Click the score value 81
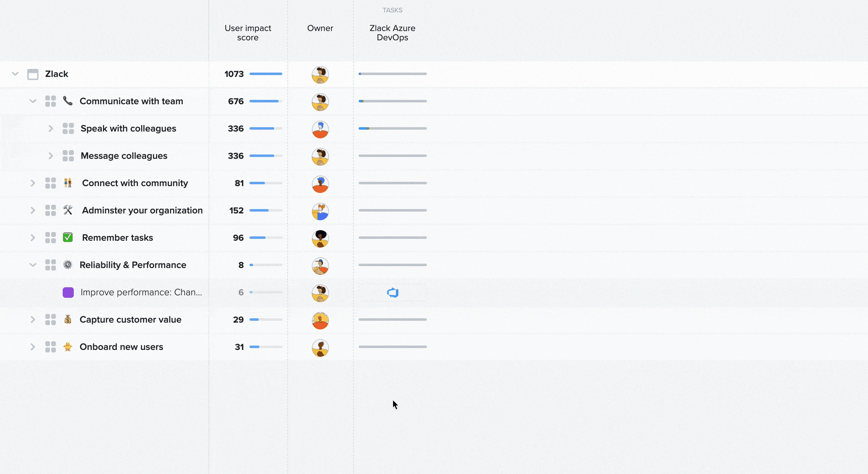Viewport: 868px width, 474px height. 239,183
